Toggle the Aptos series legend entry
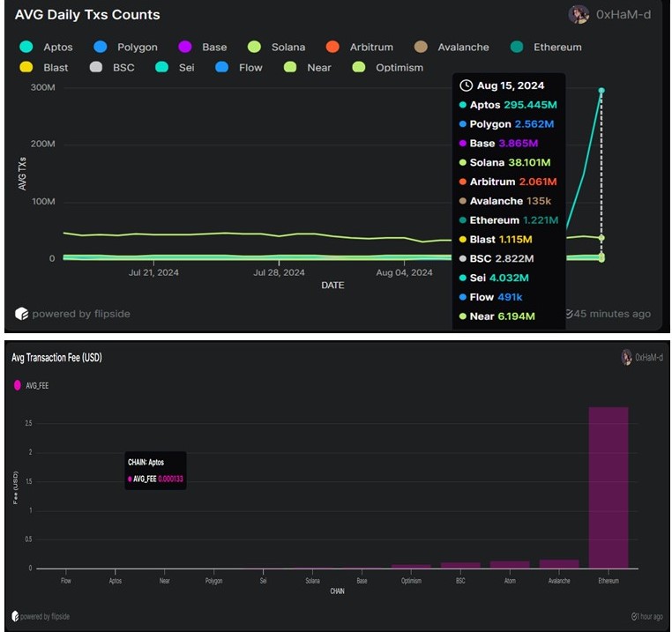 click(x=46, y=47)
